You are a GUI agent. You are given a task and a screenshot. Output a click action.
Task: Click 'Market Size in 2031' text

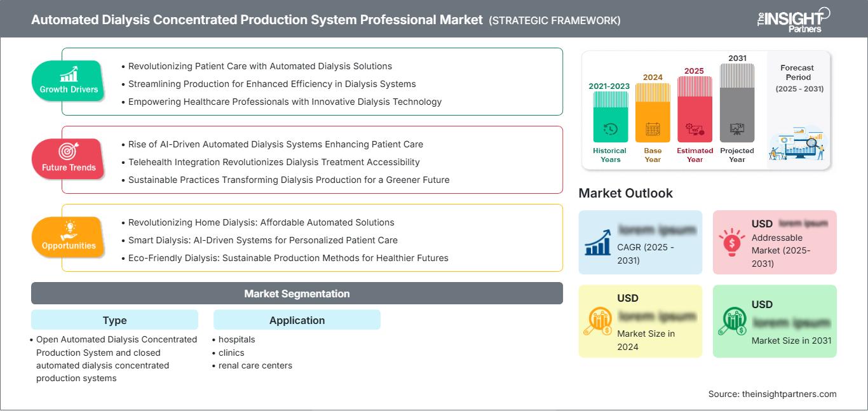click(x=791, y=340)
